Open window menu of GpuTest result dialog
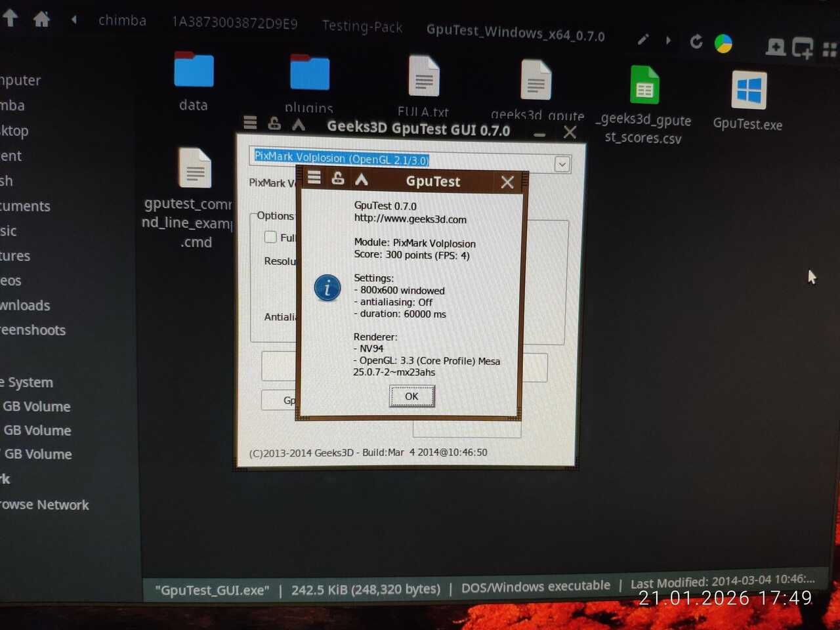 point(314,177)
